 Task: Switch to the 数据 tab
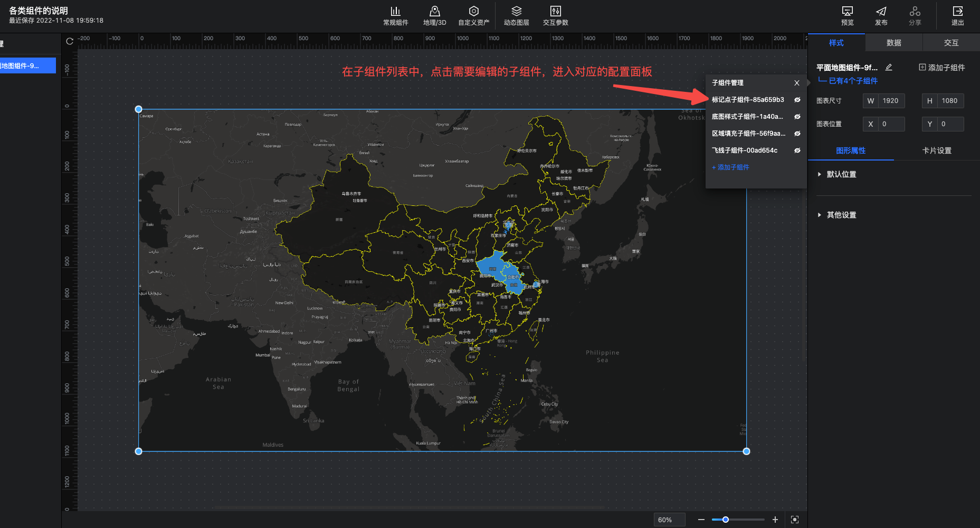pyautogui.click(x=893, y=43)
